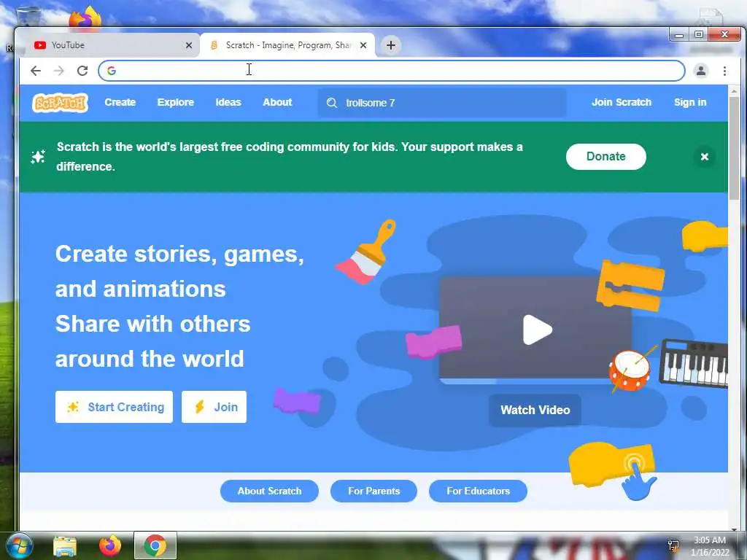Click the Donate button
747x560 pixels.
click(x=606, y=156)
